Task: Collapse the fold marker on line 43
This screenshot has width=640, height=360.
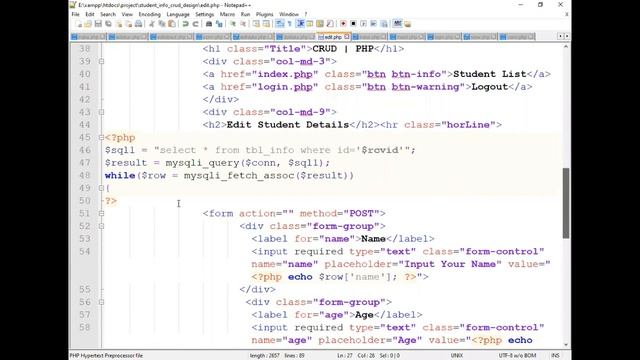Action: click(x=101, y=112)
